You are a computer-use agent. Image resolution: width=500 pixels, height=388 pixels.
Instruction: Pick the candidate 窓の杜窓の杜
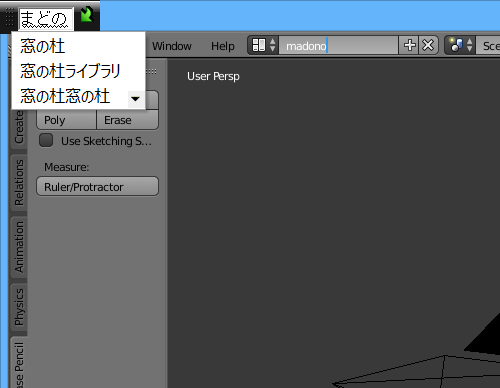pyautogui.click(x=65, y=96)
